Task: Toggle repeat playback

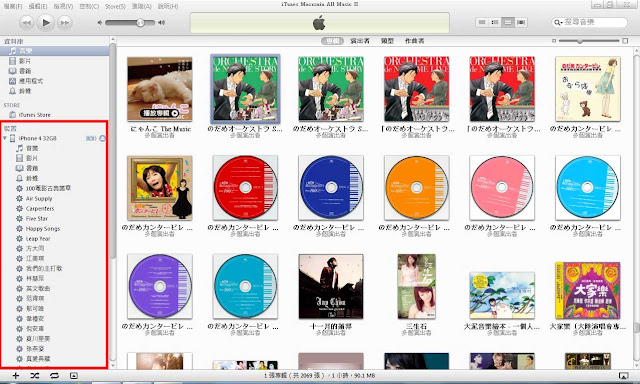Action: point(54,375)
